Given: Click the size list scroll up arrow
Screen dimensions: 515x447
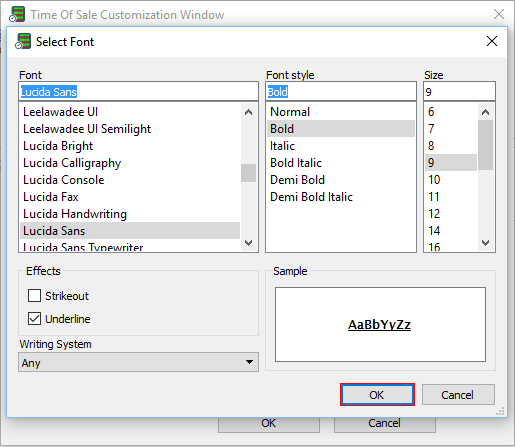Looking at the screenshot, I should coord(486,112).
